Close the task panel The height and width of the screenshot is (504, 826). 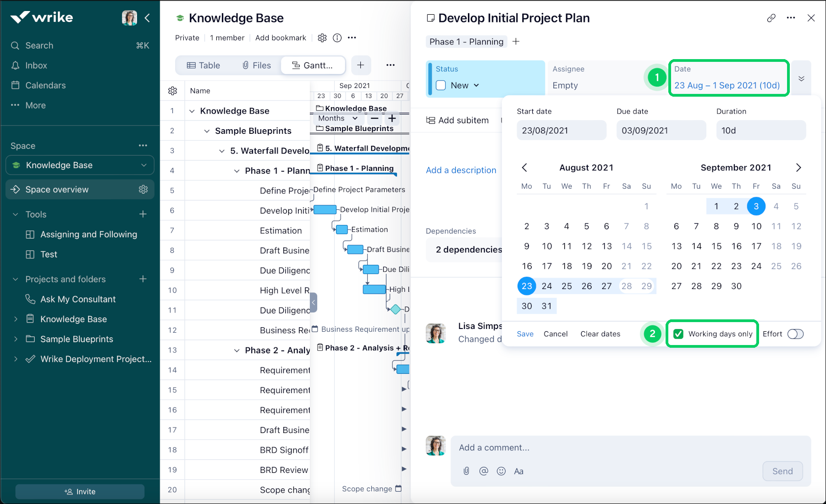[811, 18]
